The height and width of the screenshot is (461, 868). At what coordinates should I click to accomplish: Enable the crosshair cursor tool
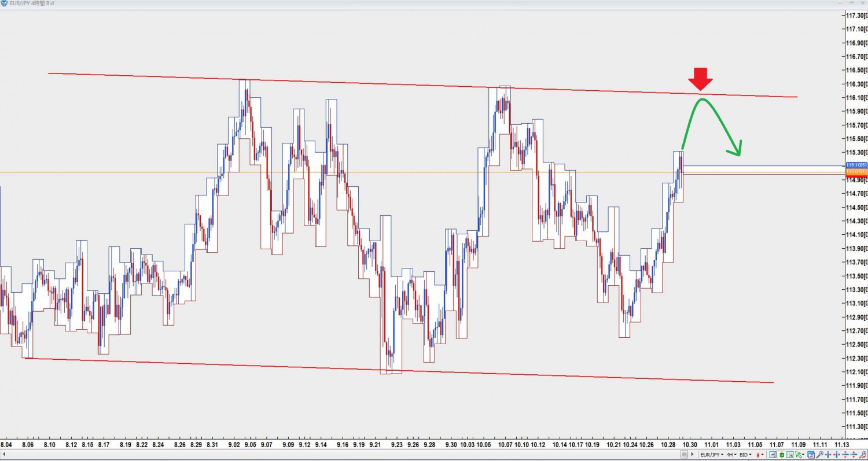(x=790, y=455)
